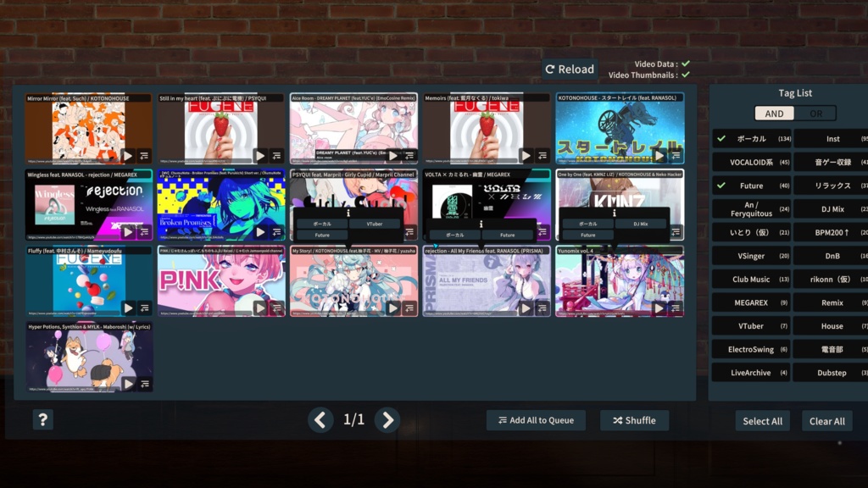Open the P!NK video thumbnail
Screen dimensions: 868x488
[x=221, y=281]
